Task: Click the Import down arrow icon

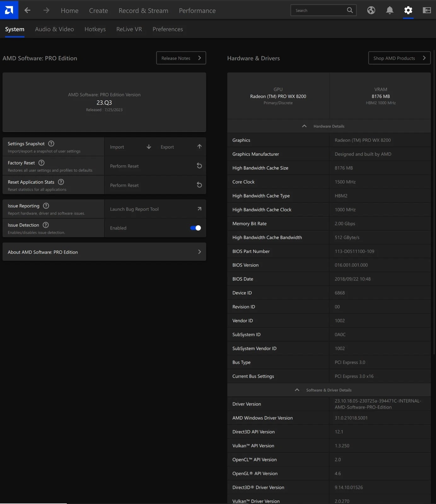Action: click(x=149, y=147)
